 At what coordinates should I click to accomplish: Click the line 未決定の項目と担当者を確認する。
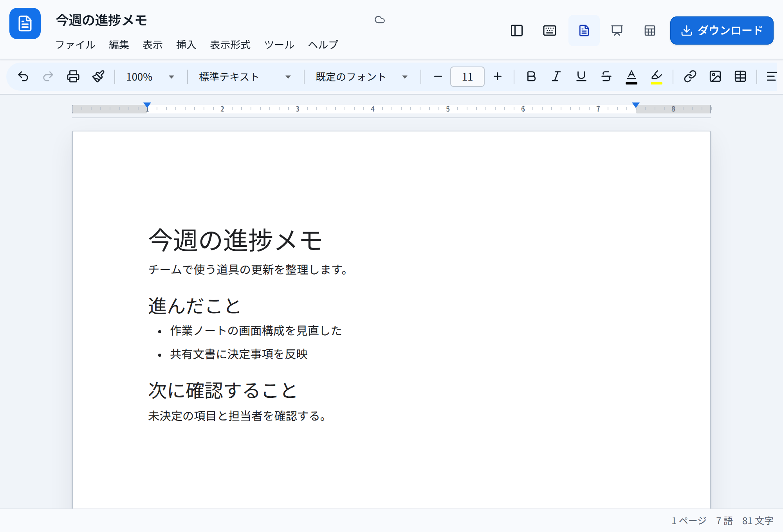pos(237,416)
